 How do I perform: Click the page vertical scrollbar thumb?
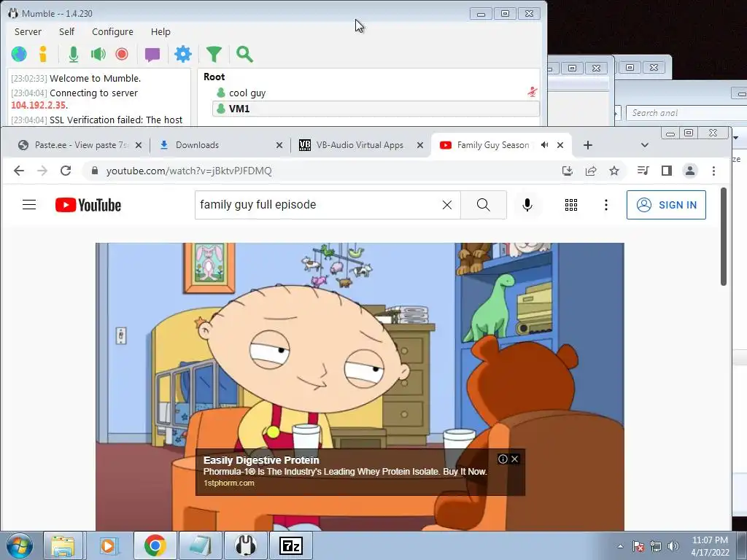(x=724, y=236)
